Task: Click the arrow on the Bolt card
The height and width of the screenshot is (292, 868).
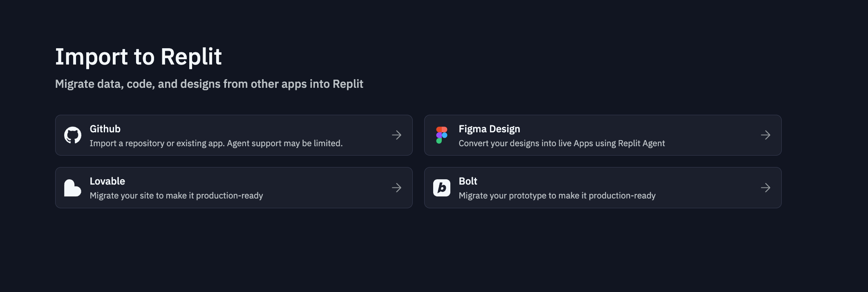Action: point(766,188)
